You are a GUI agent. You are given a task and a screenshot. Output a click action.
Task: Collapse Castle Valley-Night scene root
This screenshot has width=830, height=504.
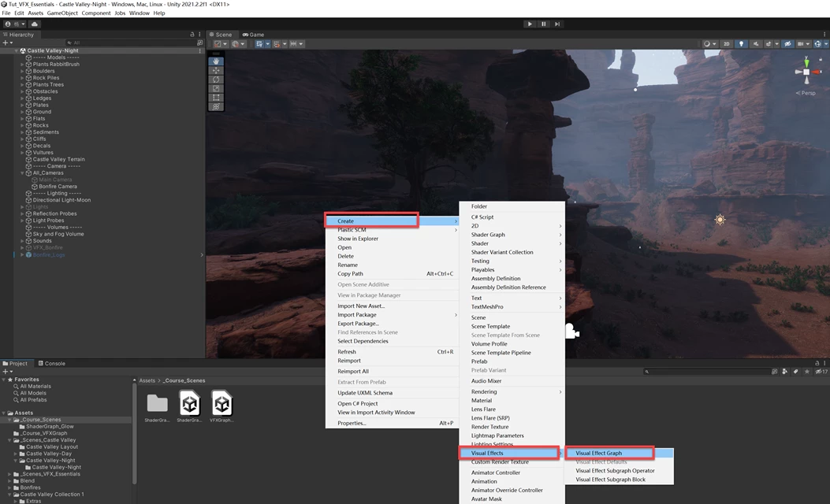pyautogui.click(x=17, y=50)
